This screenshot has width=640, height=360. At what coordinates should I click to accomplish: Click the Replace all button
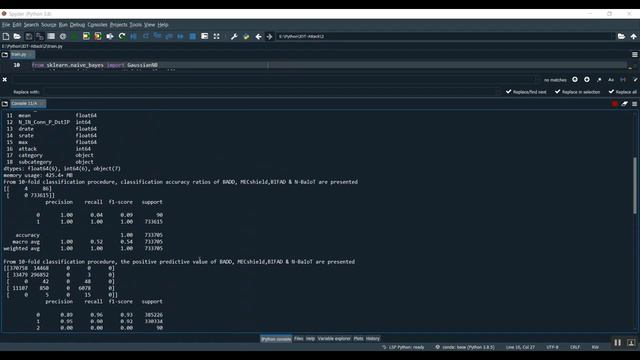point(622,92)
